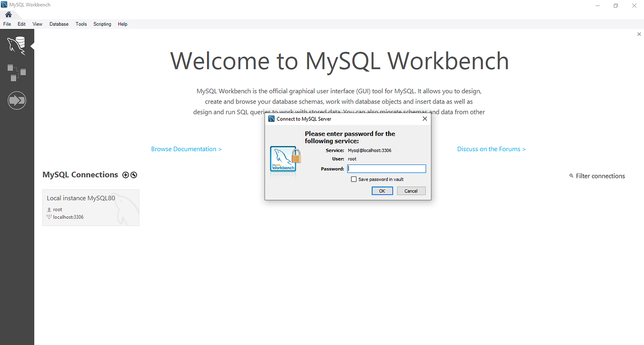The width and height of the screenshot is (644, 345).
Task: Open the Database menu
Action: 58,24
